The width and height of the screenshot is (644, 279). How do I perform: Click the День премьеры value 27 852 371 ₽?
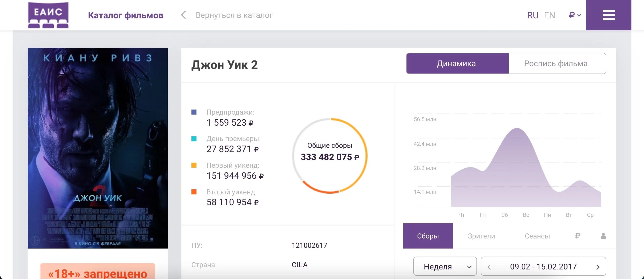click(232, 149)
